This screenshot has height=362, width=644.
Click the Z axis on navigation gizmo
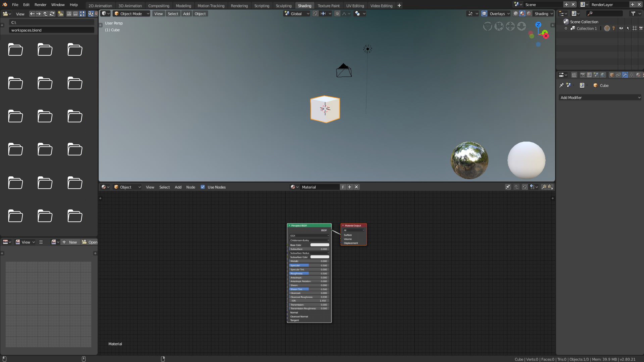(x=538, y=25)
